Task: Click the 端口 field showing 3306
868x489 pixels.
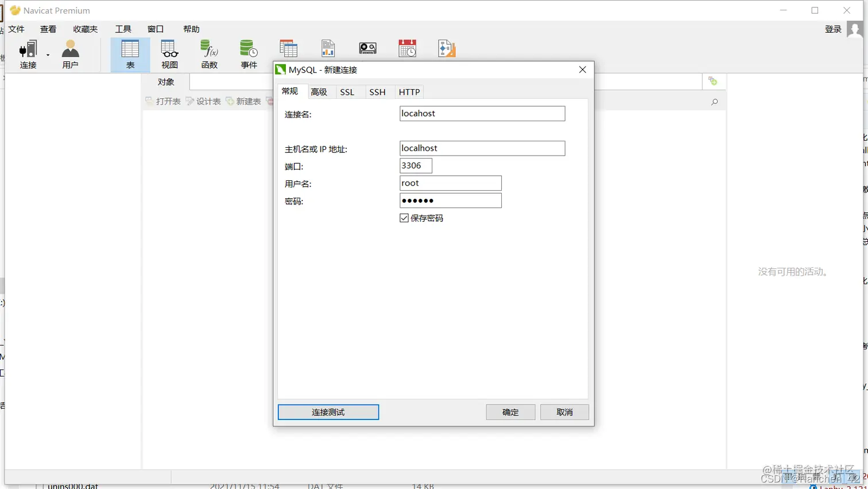Action: tap(416, 165)
